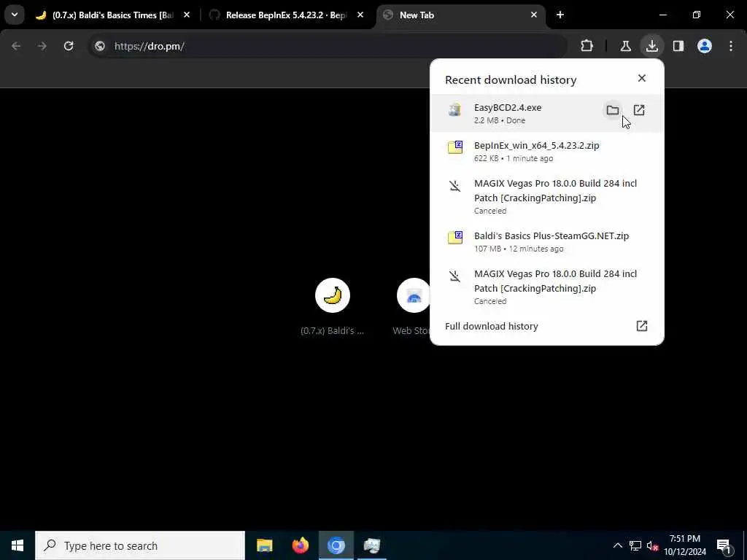
Task: Close the Baldi's Basics Times tab
Action: pos(187,15)
